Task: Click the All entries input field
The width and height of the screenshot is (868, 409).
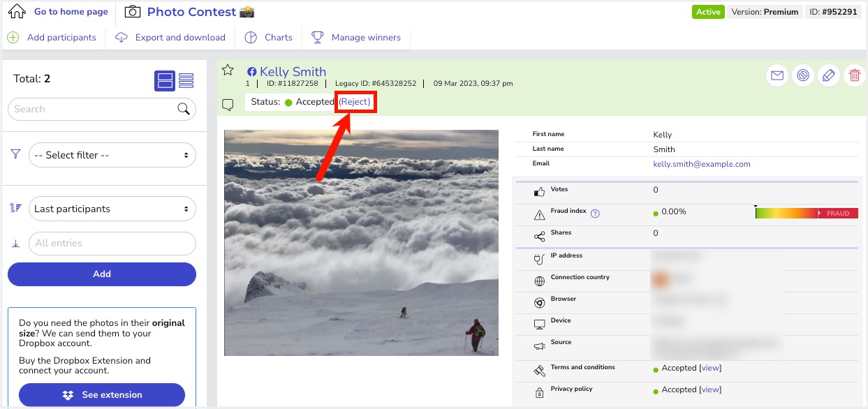Action: [x=112, y=244]
